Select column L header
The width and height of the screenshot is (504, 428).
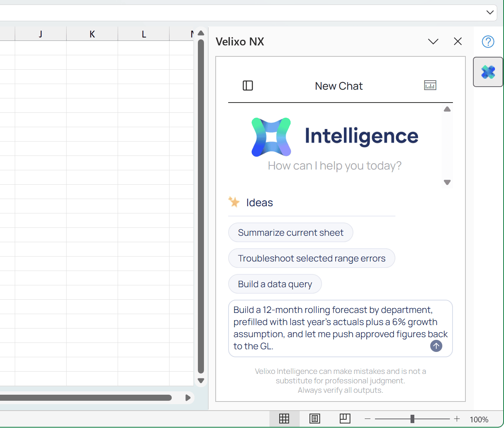pos(144,34)
